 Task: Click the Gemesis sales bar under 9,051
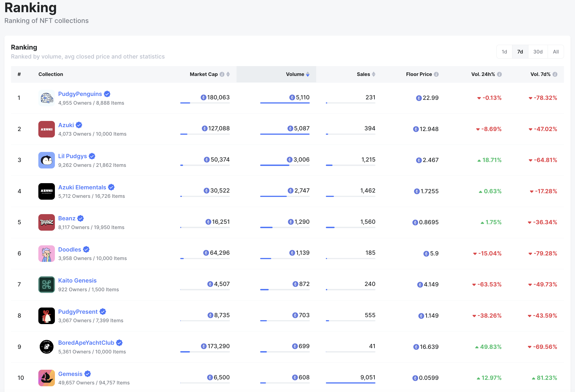pos(351,383)
